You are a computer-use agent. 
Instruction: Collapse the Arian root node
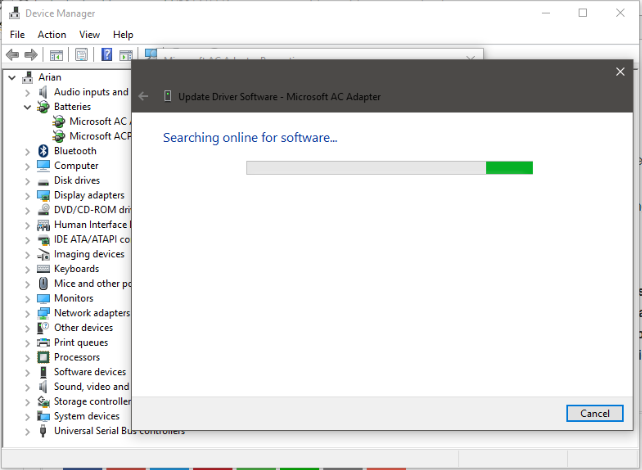(12, 77)
